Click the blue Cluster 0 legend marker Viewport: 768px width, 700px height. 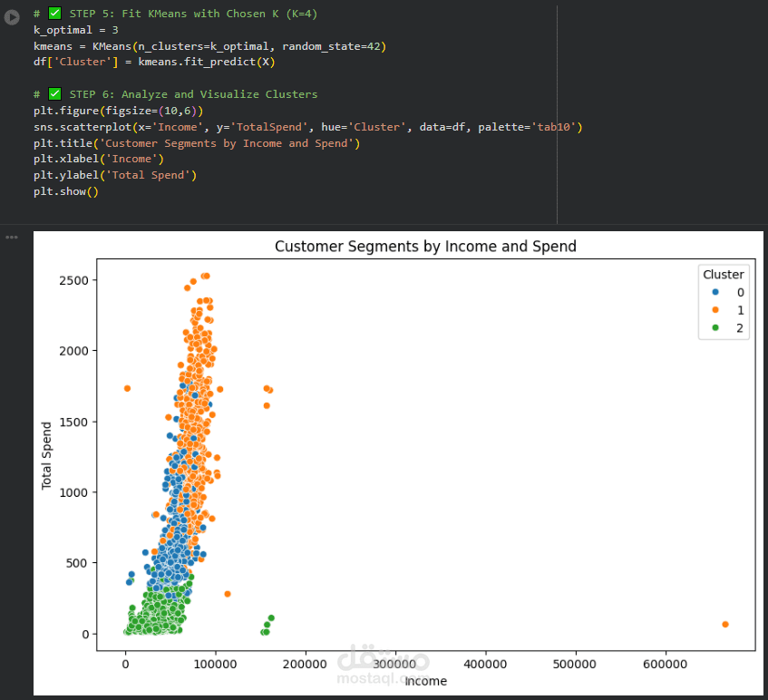715,292
